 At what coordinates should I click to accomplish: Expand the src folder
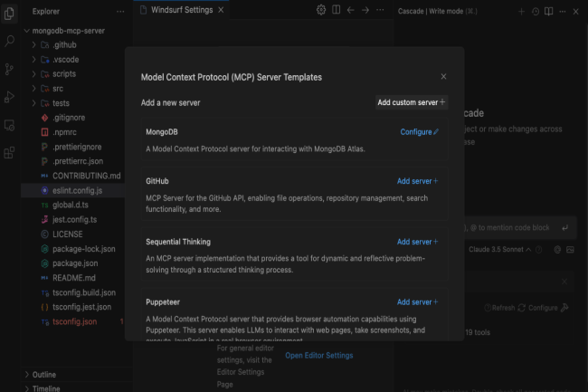tap(57, 89)
